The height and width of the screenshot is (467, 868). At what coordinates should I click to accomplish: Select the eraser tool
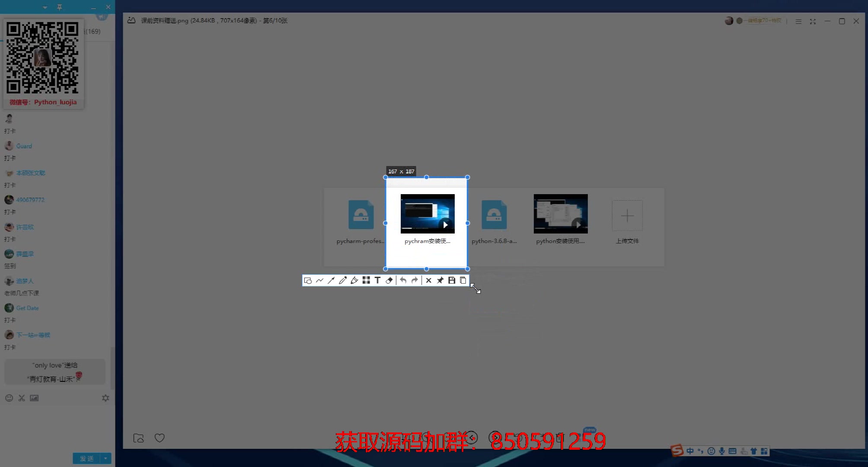click(389, 281)
